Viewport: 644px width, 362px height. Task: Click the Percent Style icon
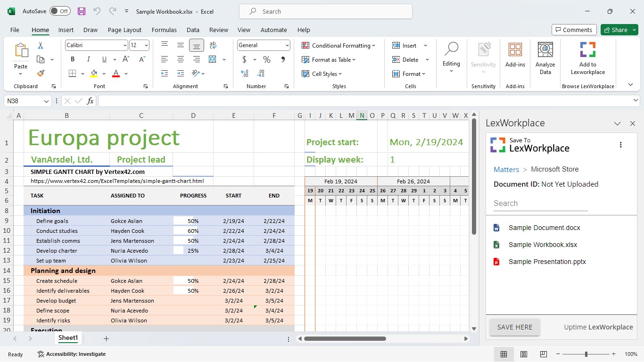pyautogui.click(x=267, y=59)
